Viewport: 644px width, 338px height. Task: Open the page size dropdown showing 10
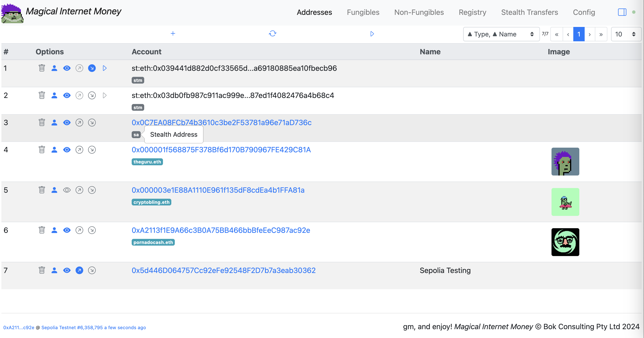(x=625, y=34)
